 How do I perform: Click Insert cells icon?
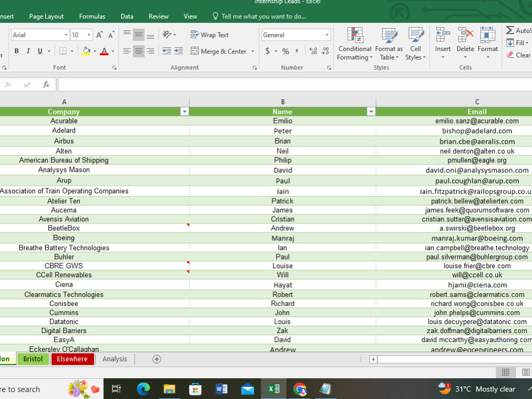point(443,35)
